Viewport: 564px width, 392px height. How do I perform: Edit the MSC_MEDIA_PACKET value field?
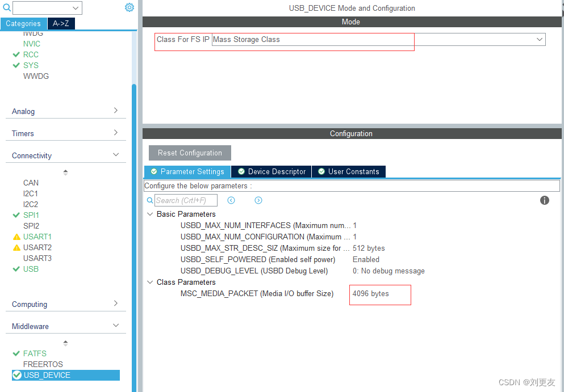point(380,294)
